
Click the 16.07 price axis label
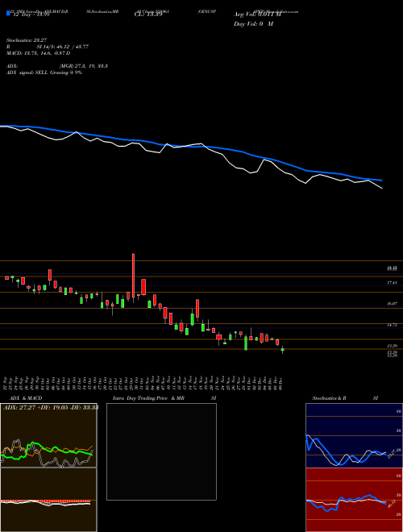pyautogui.click(x=393, y=304)
